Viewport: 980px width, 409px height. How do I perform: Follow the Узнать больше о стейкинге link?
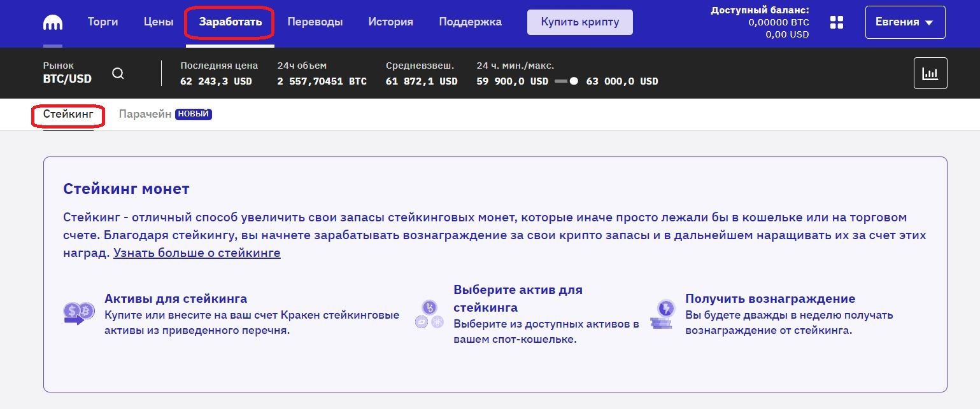coord(197,253)
